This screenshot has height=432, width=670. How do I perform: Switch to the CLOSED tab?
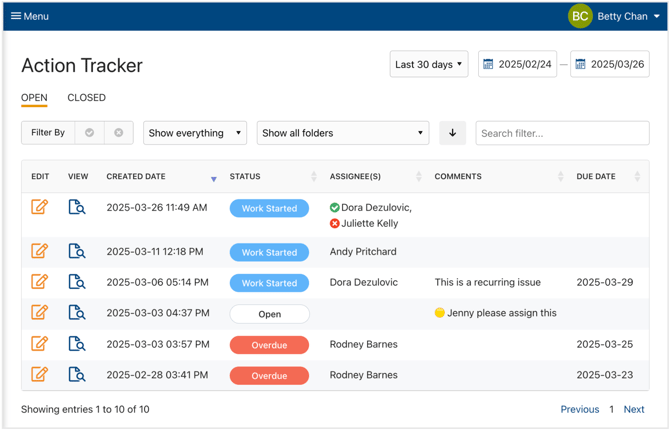(x=86, y=98)
